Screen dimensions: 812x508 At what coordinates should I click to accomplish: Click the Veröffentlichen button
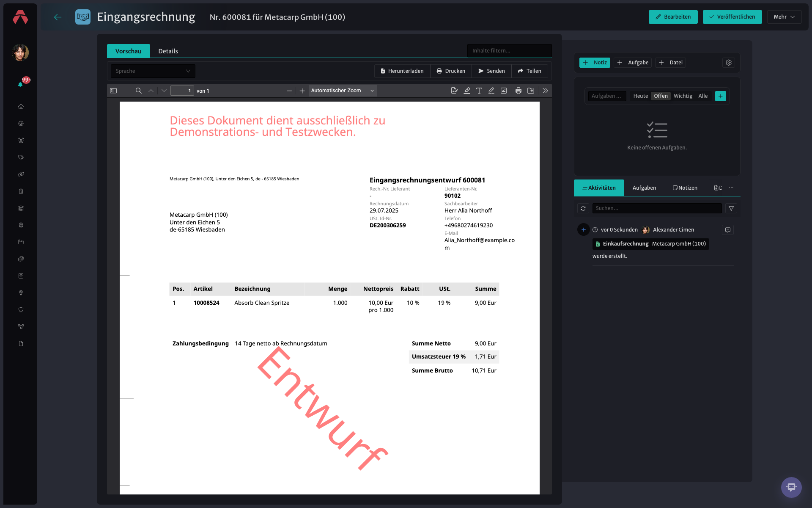point(732,17)
